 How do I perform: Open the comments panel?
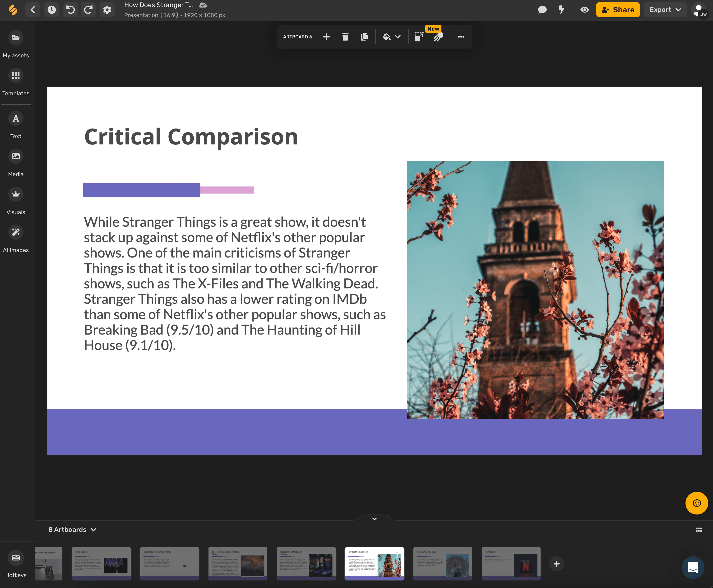click(x=542, y=10)
